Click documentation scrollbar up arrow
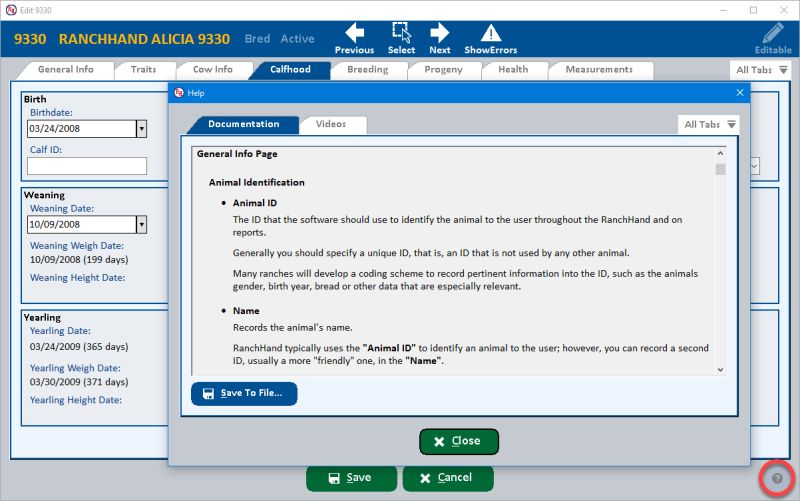Viewport: 800px width, 501px height. tap(720, 153)
